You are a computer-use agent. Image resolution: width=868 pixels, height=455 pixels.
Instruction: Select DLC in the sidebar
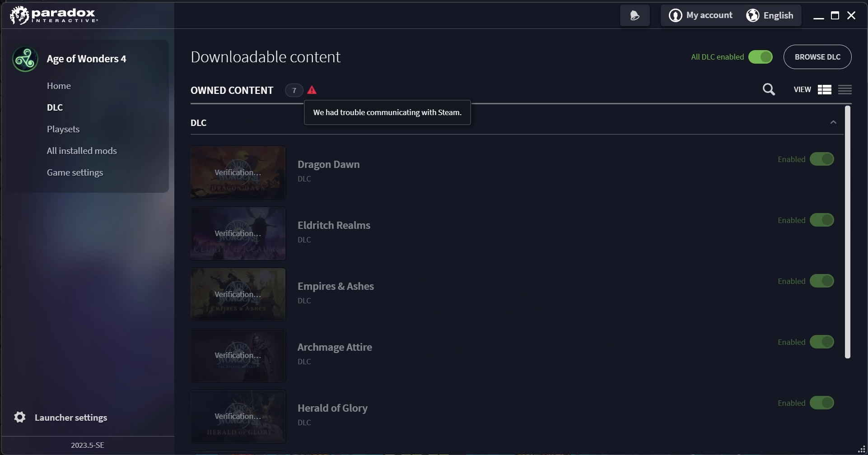pyautogui.click(x=55, y=107)
